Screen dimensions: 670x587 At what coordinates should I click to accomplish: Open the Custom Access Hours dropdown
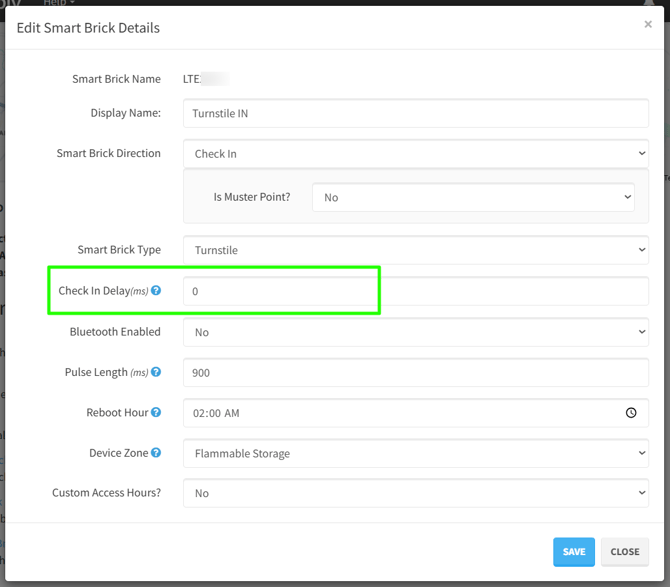tap(415, 493)
